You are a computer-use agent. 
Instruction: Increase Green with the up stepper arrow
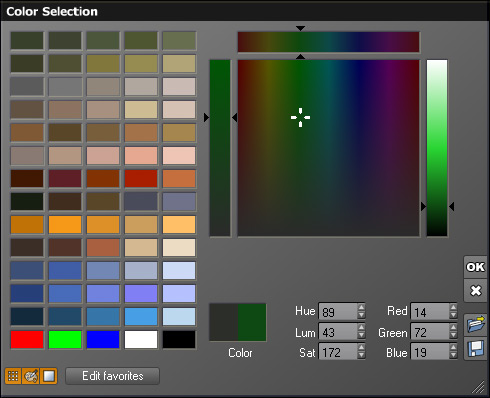click(453, 328)
